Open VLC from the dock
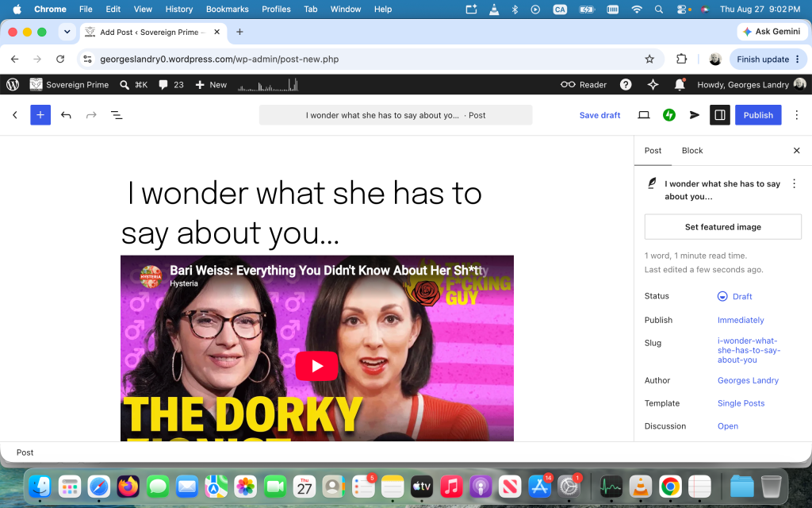The width and height of the screenshot is (812, 508). (x=641, y=487)
